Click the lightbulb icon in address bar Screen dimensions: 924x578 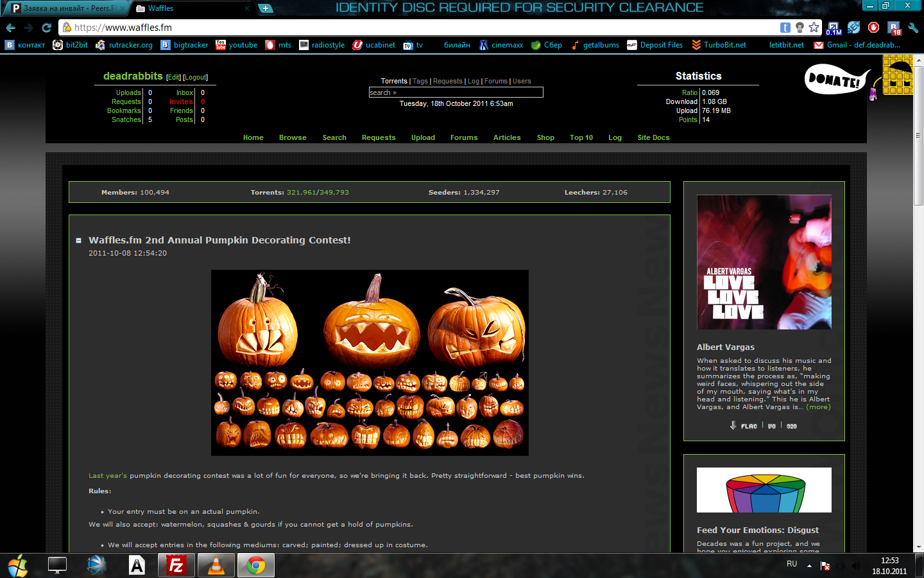(800, 27)
